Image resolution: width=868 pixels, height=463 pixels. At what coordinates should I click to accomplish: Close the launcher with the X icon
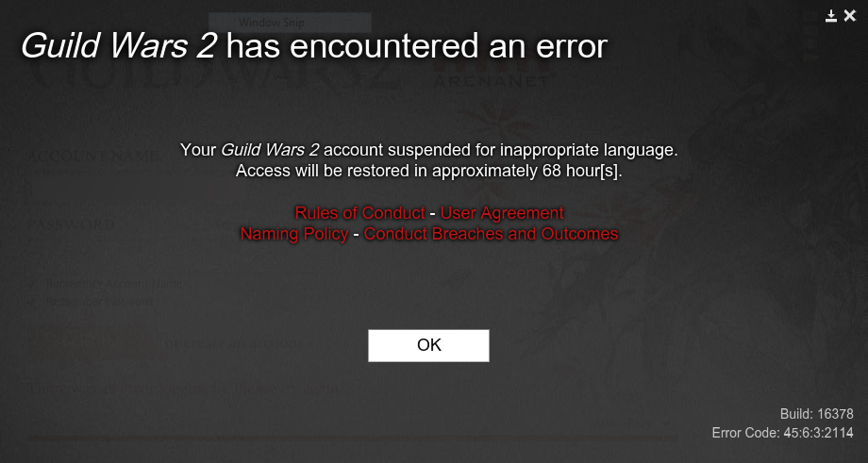(x=850, y=16)
